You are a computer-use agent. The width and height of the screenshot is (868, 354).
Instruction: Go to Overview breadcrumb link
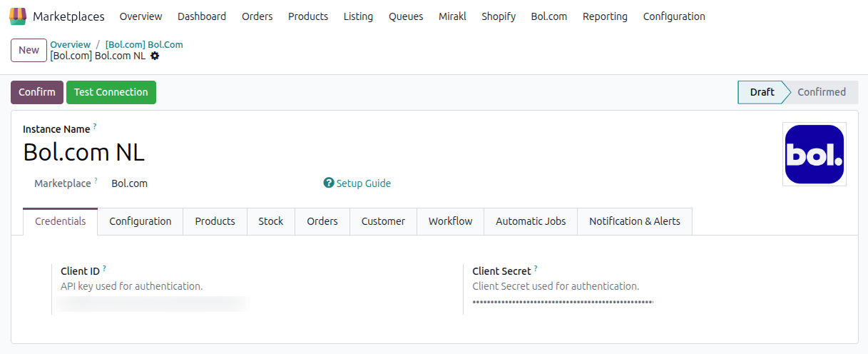tap(71, 44)
